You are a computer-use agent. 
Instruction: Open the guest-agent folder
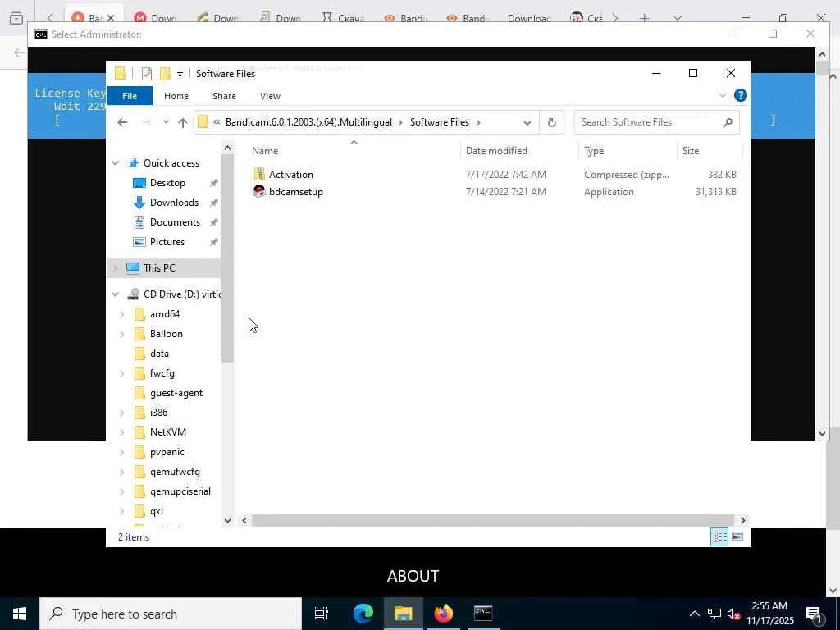click(176, 393)
